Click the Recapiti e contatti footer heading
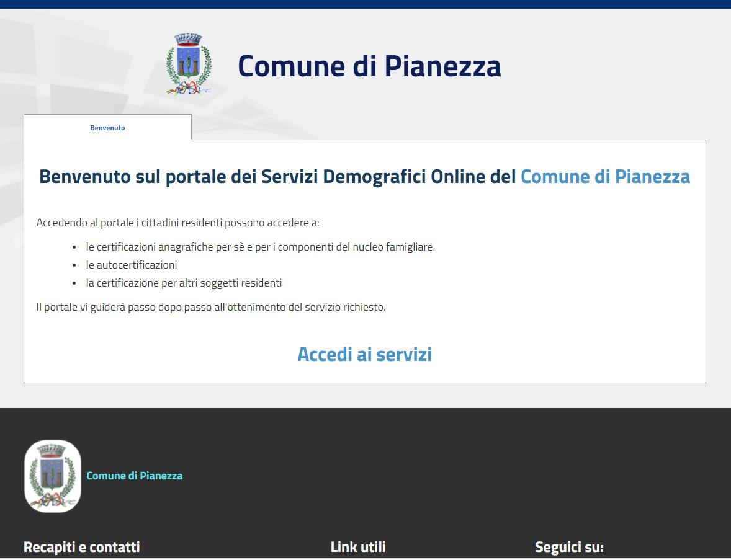The width and height of the screenshot is (731, 560). coord(81,547)
